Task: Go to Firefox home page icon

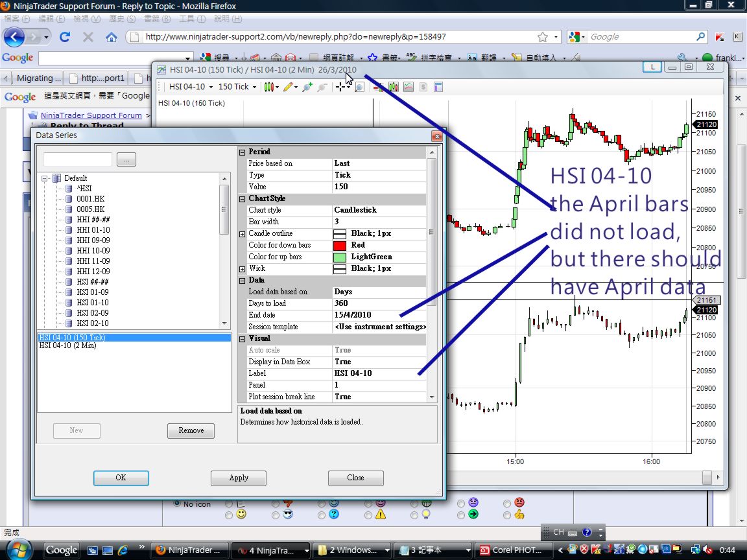Action: 111,37
